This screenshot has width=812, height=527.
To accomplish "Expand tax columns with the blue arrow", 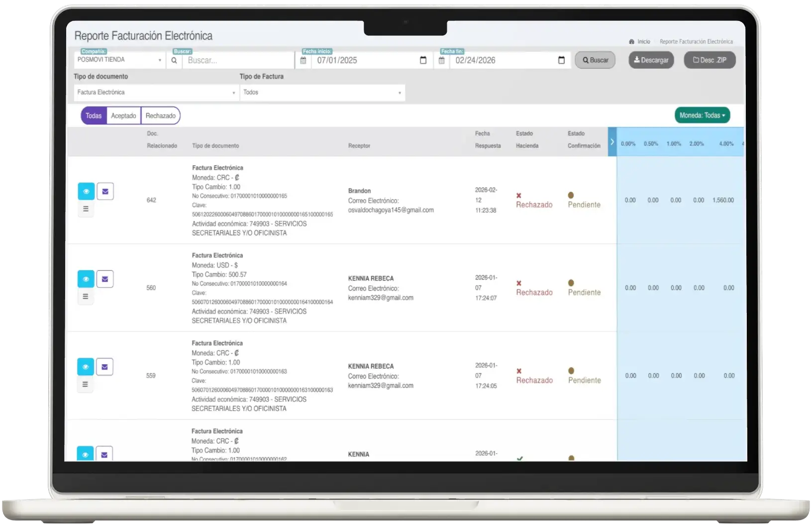I will tap(612, 142).
